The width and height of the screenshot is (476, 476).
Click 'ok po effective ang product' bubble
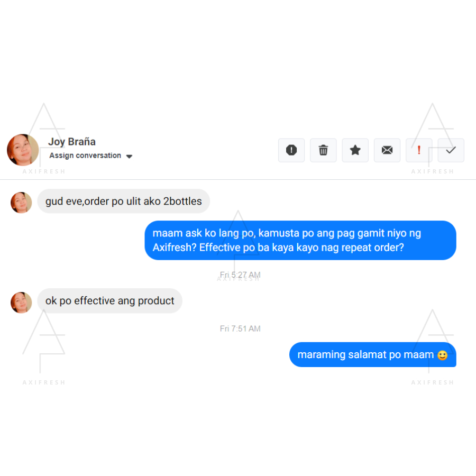[109, 300]
